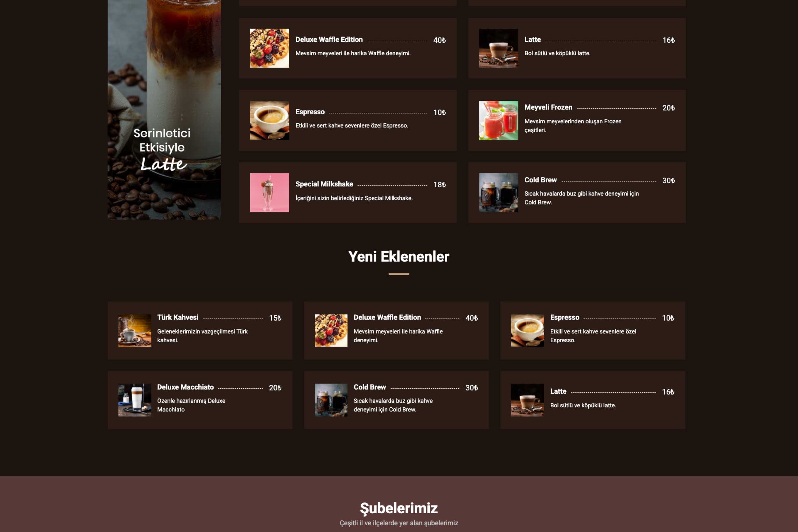Click the Meyveli Frozen jar photo
Screen dimensions: 798x532
click(x=498, y=120)
